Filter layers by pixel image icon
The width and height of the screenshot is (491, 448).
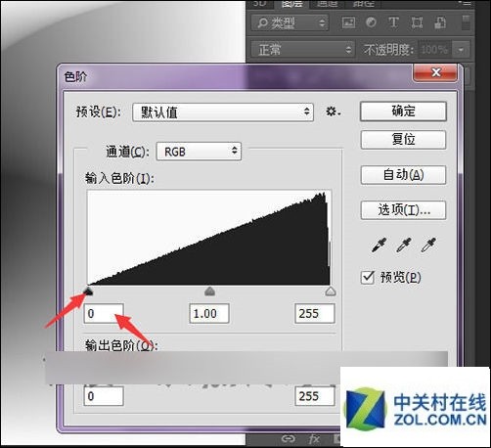click(348, 22)
